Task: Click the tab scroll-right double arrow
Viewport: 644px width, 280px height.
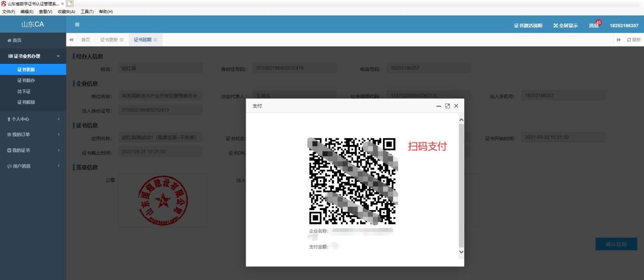Action: pos(619,40)
